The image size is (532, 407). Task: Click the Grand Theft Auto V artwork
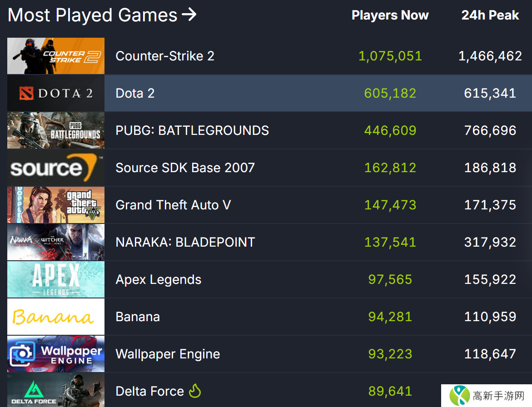tap(56, 205)
